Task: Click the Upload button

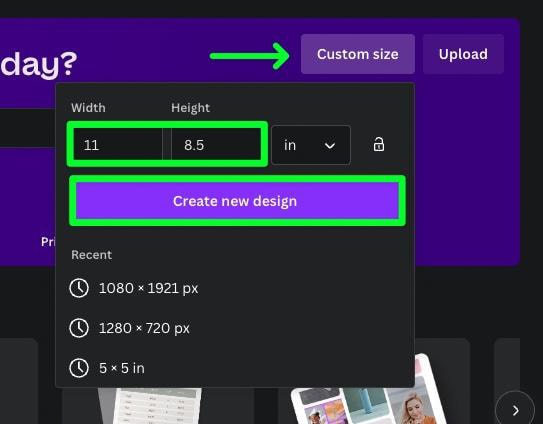Action: [x=463, y=54]
